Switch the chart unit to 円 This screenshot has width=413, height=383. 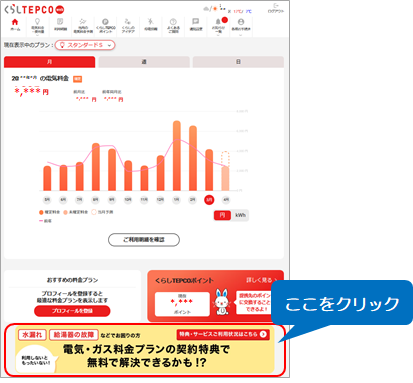click(x=222, y=215)
